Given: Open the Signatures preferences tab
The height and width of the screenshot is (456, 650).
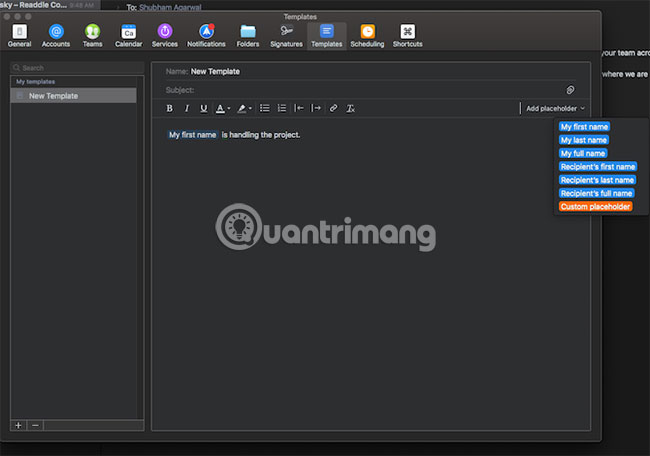Looking at the screenshot, I should [287, 36].
